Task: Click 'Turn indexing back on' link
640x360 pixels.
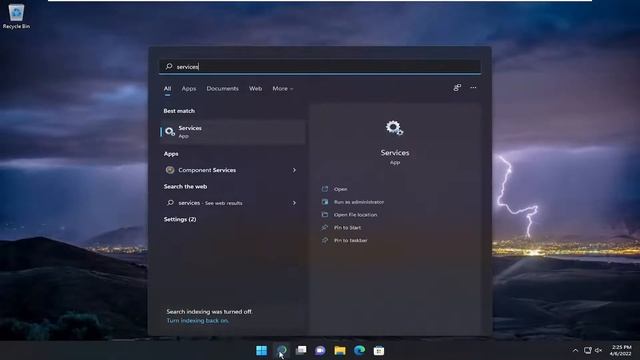Action: click(198, 321)
